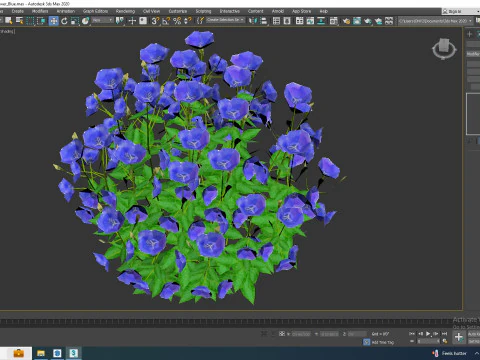Open the Arnold menu
The height and width of the screenshot is (360, 480).
coord(278,11)
